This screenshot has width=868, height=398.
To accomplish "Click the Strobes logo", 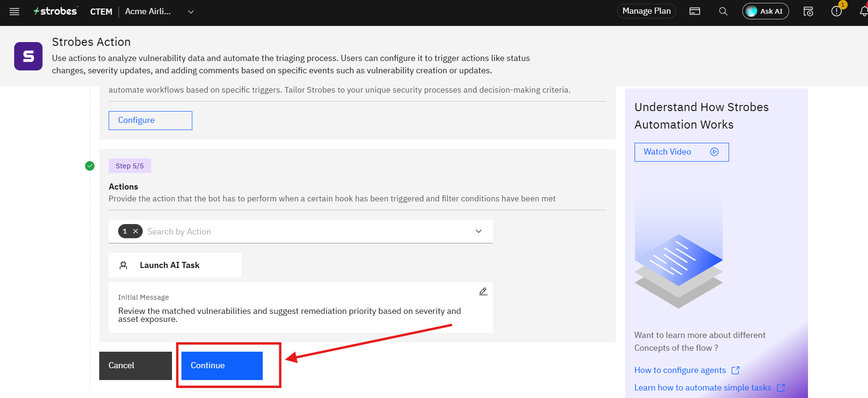I will tap(55, 11).
